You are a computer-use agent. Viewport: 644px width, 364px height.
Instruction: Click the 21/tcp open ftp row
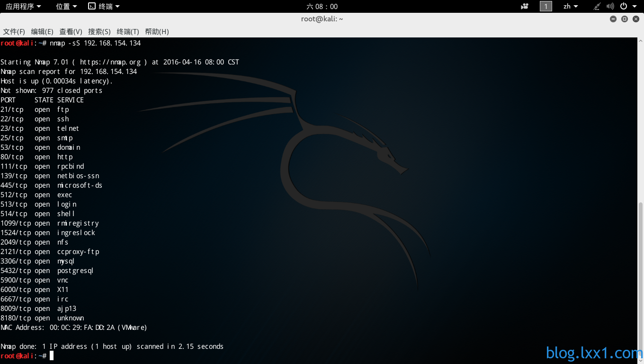(35, 109)
